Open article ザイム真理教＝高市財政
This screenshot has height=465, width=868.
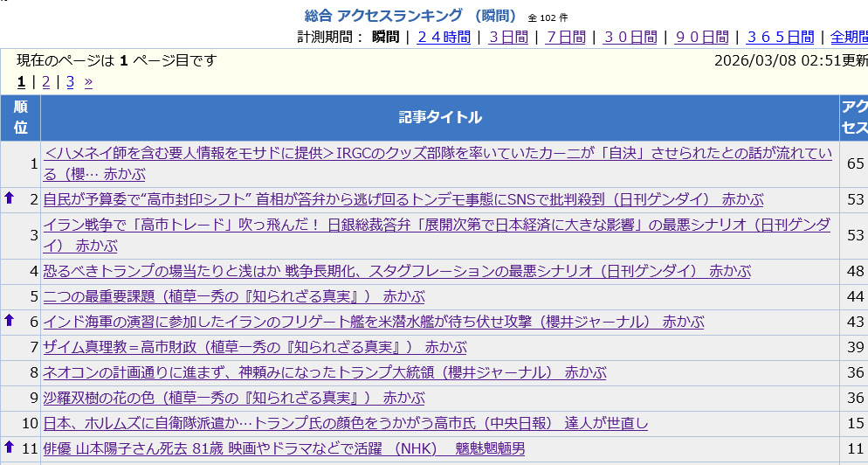[255, 348]
